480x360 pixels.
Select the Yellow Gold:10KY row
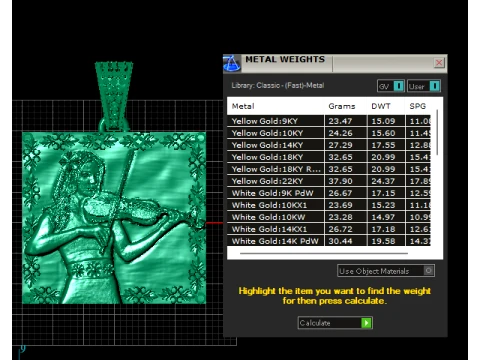[x=329, y=133]
